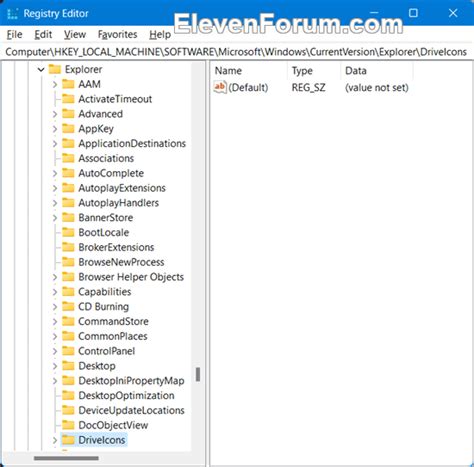474x467 pixels.
Task: Click the DeviceUpdateLocations folder icon
Action: (68, 410)
